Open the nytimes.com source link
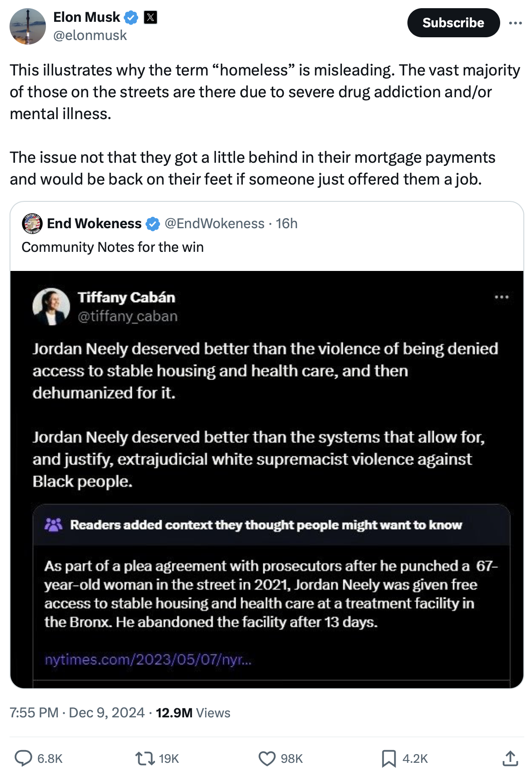532x771 pixels. pos(148,659)
